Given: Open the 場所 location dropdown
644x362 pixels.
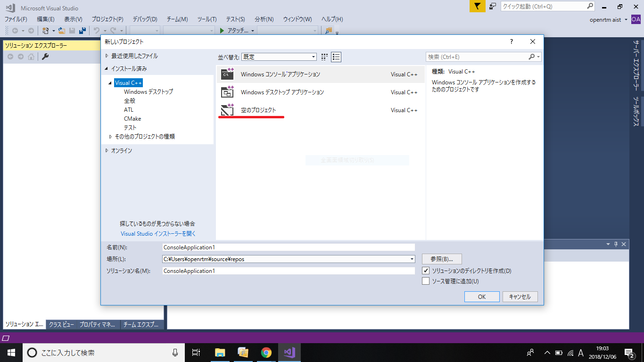Looking at the screenshot, I should pos(412,259).
